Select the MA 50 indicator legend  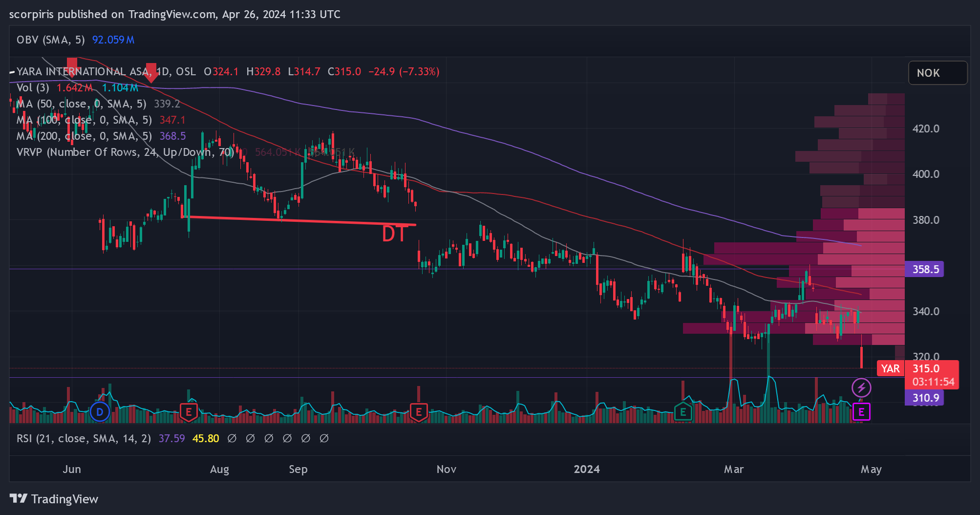(x=82, y=104)
